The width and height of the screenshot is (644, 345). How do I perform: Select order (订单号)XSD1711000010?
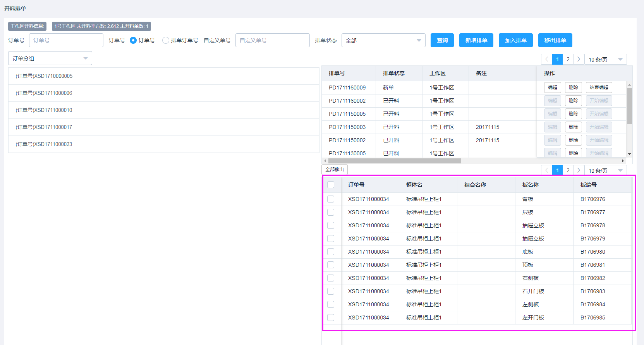point(163,110)
